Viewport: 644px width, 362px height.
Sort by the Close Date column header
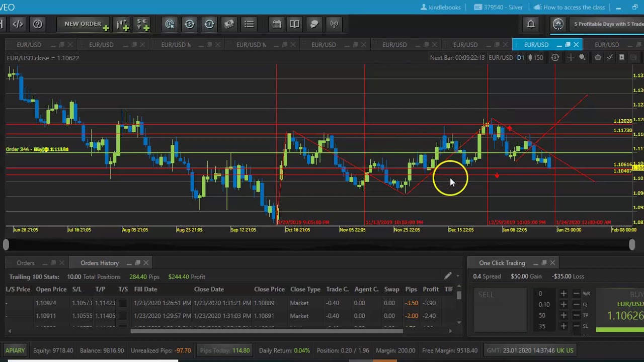[x=209, y=289]
